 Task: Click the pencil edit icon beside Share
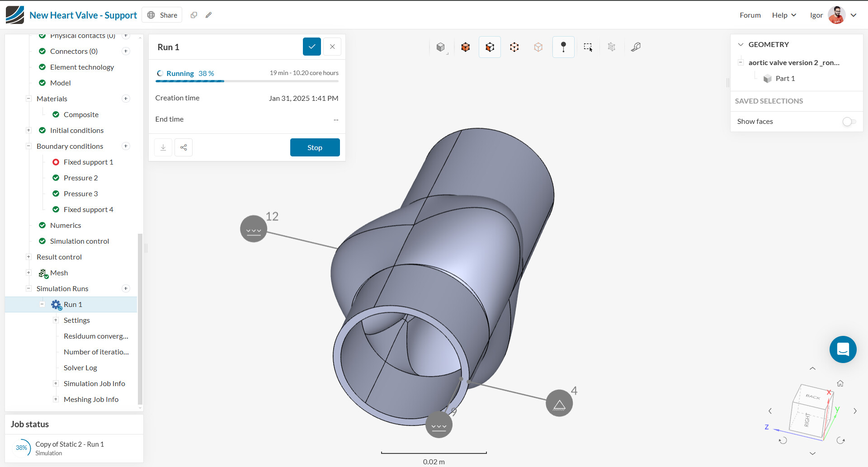[208, 15]
